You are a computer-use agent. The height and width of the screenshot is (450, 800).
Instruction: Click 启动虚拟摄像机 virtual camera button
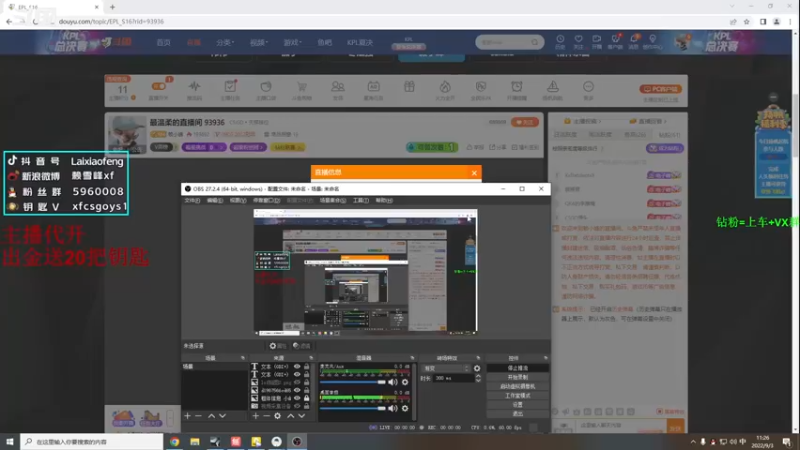[518, 386]
